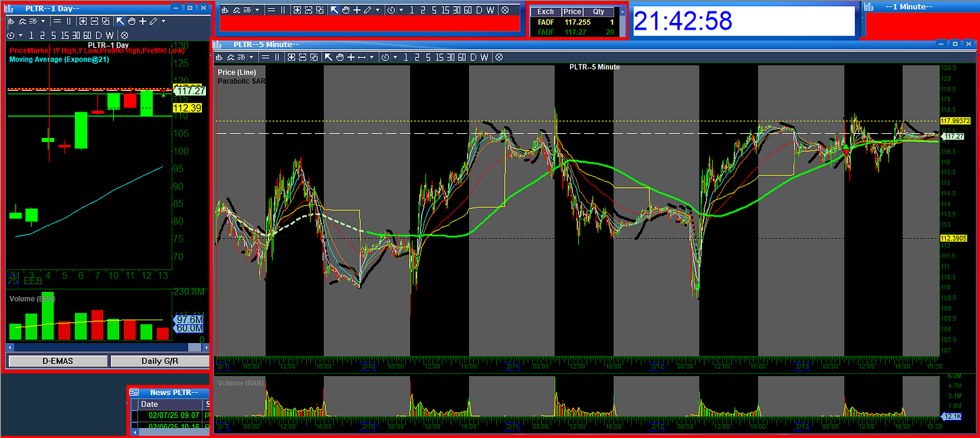The width and height of the screenshot is (980, 438).
Task: Select arrow pointer tool in PLTR 5 Minute toolbar
Action: tap(328, 57)
